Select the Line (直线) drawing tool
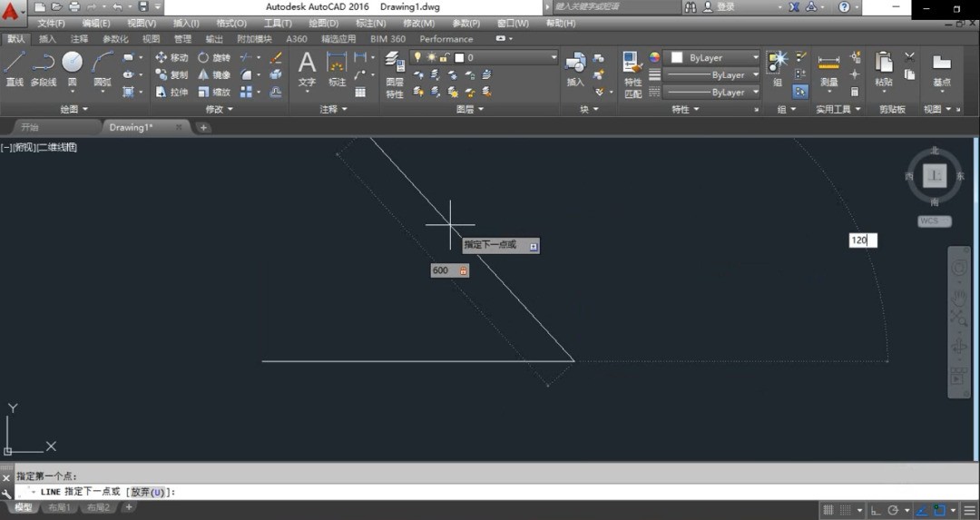980x520 pixels. (15, 69)
